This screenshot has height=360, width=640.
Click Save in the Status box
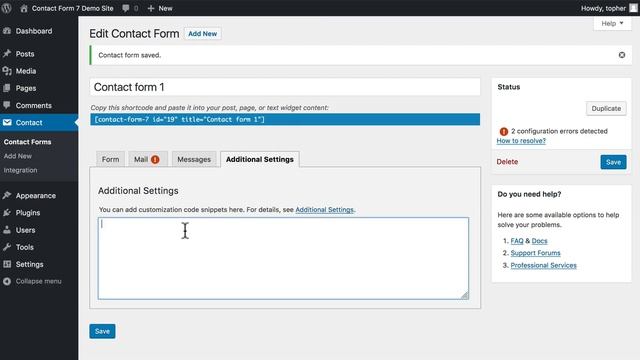(613, 162)
